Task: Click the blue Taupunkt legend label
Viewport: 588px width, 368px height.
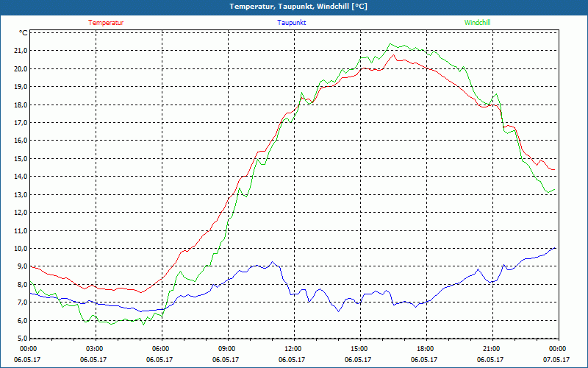Action: (292, 23)
